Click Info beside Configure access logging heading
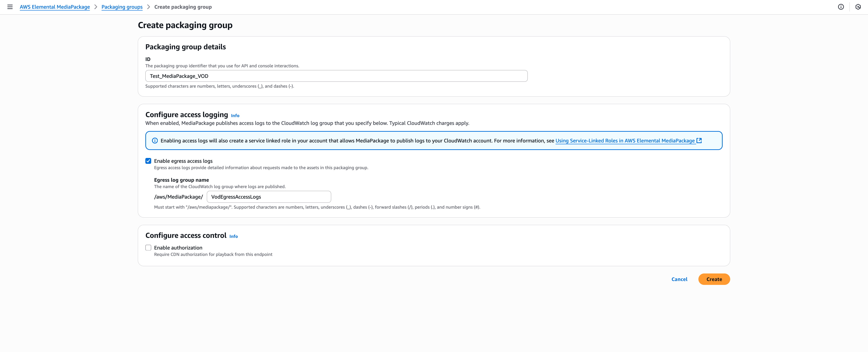 pos(235,116)
